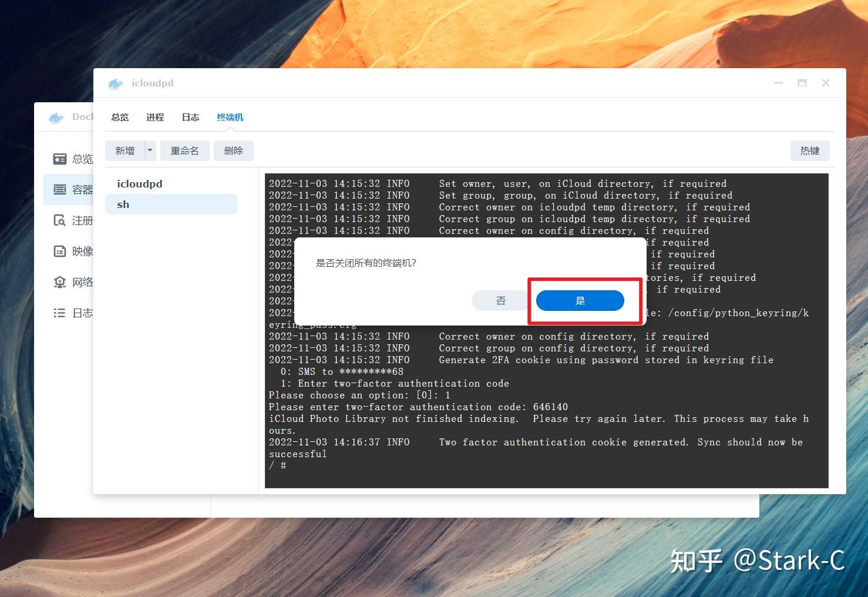868x597 pixels.
Task: Switch to the 终端机 tab
Action: click(x=230, y=117)
